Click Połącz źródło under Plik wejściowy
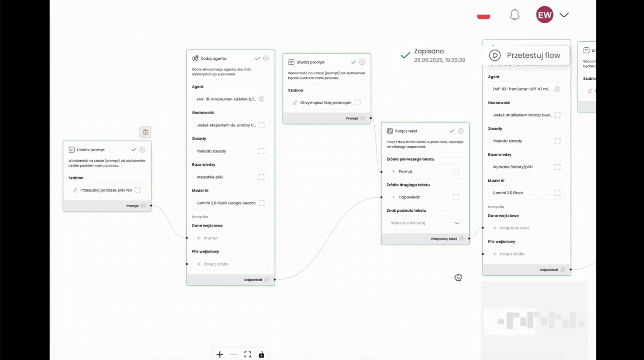 (x=216, y=264)
